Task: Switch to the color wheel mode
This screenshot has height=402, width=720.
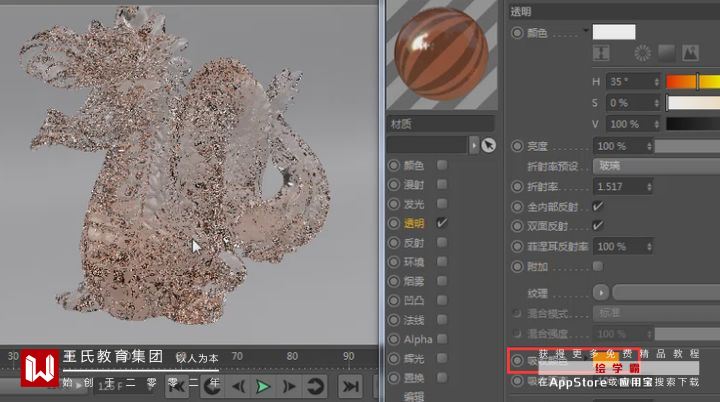Action: coord(642,53)
